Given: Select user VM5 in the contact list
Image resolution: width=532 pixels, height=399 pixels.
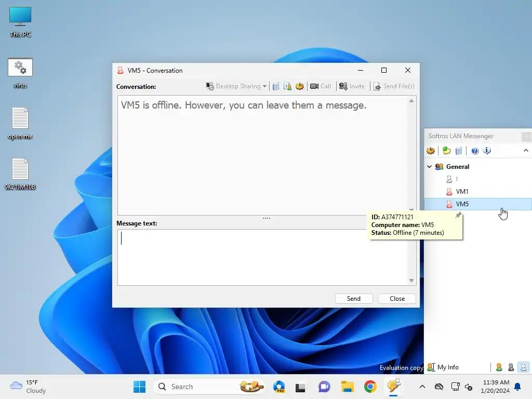Looking at the screenshot, I should pos(478,204).
